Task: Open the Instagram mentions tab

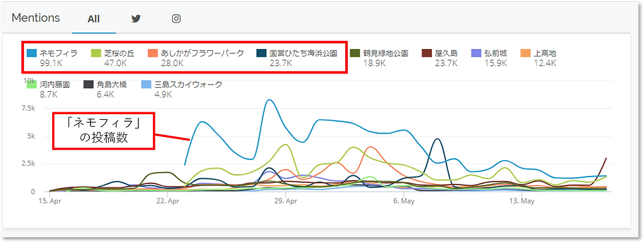Action: [176, 19]
